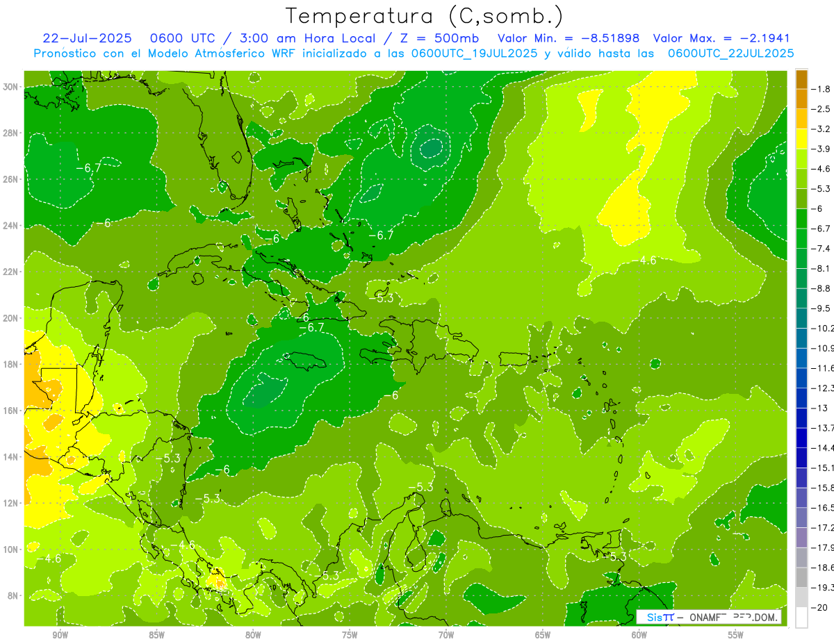The image size is (834, 644).
Task: Click the "60W" longitude axis label
Action: pos(639,635)
